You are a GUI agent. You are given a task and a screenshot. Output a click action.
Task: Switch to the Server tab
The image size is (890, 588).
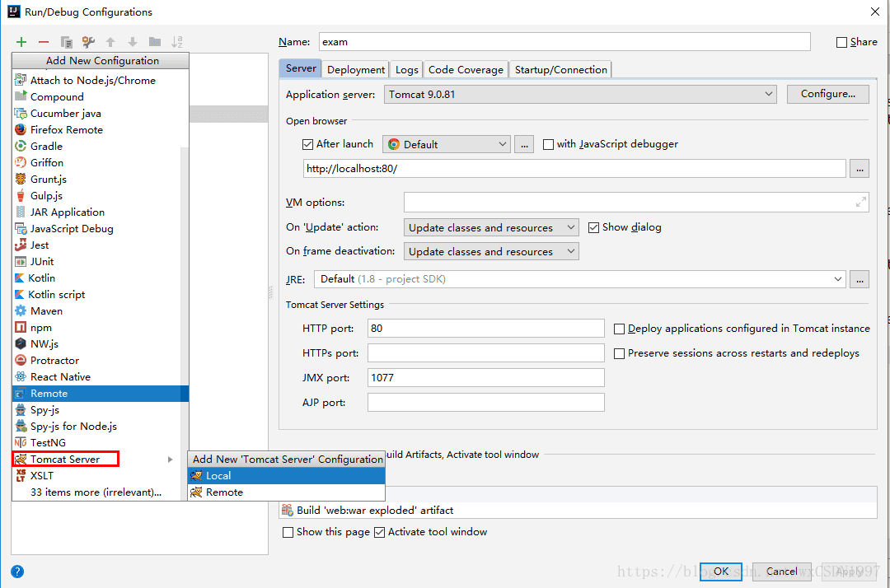[301, 68]
